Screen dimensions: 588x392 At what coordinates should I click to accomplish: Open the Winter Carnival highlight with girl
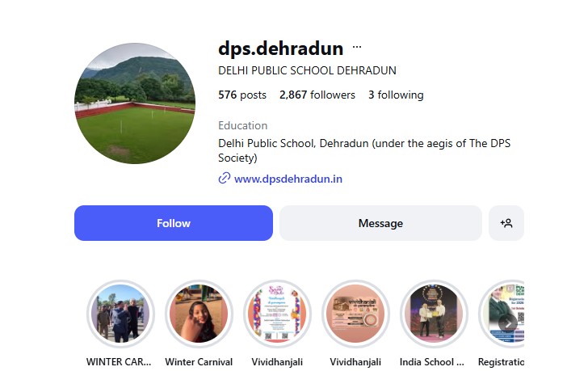199,314
